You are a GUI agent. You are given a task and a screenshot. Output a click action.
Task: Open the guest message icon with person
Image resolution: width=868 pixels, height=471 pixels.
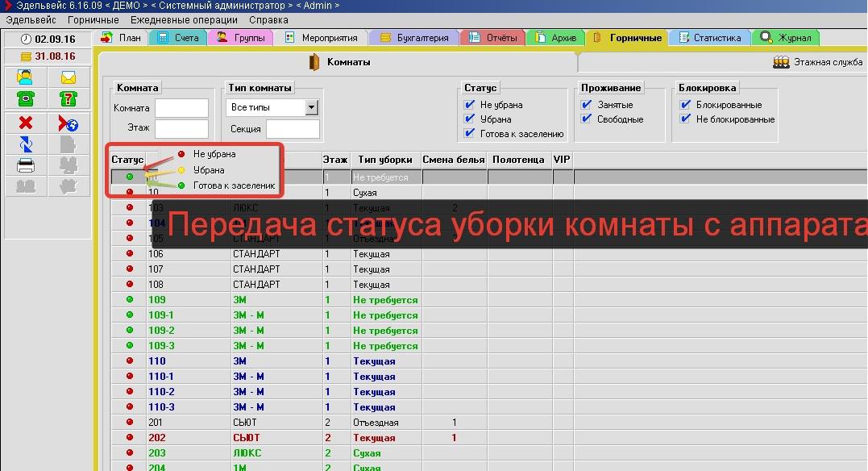click(26, 77)
